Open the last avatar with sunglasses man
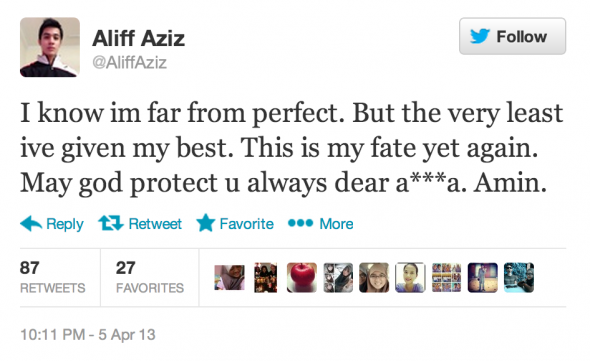 (x=519, y=277)
